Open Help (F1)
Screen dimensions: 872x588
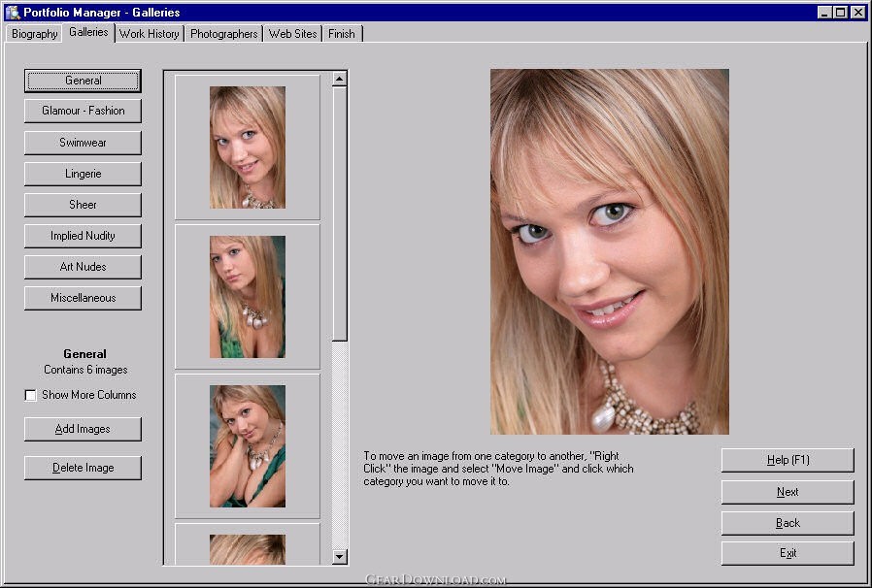[787, 461]
